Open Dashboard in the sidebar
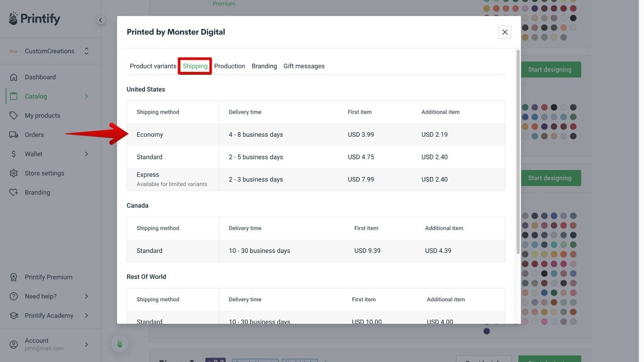644x362 pixels. [40, 77]
